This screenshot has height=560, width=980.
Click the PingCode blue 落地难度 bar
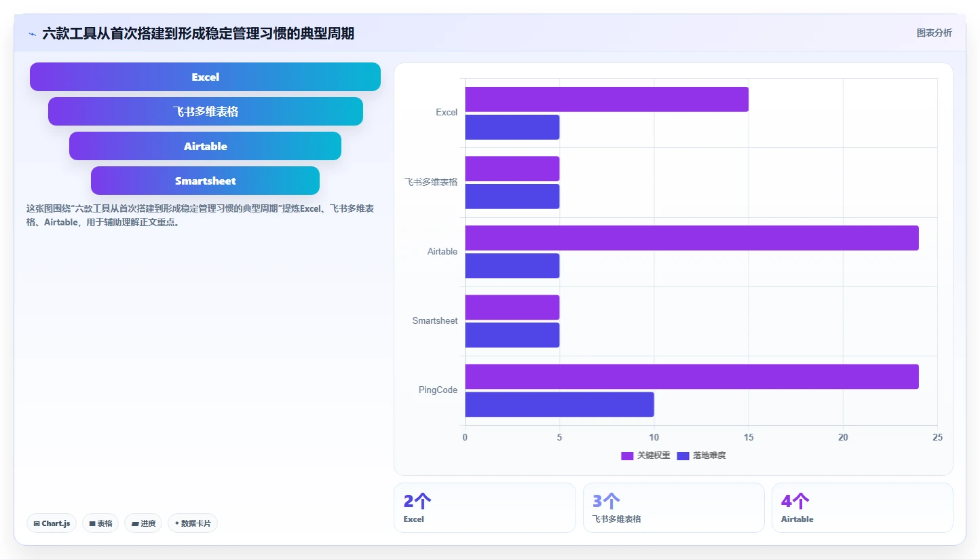coord(559,405)
